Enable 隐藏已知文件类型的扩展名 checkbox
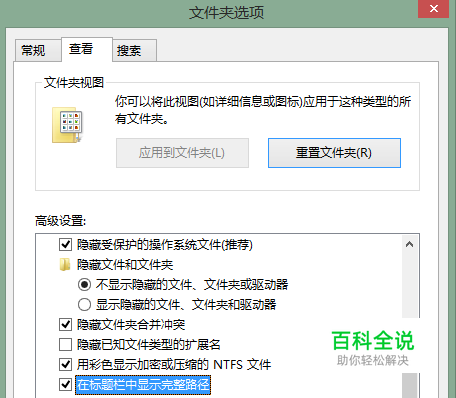The height and width of the screenshot is (398, 456). pos(65,344)
